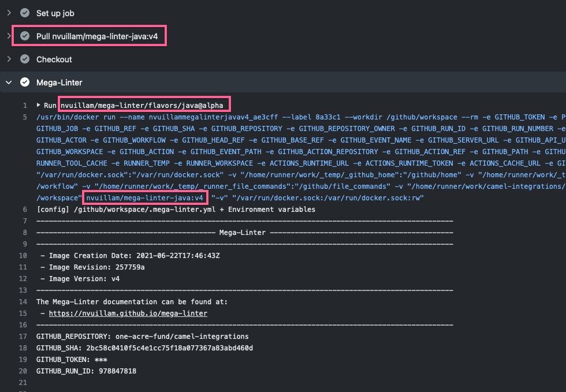The image size is (566, 392).
Task: Click the arrow icon before the Pull step
Action: click(x=8, y=36)
